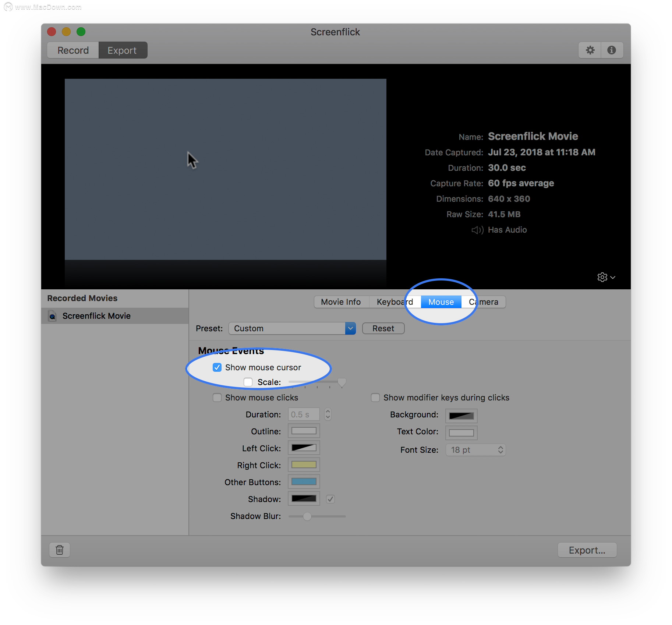Click the Screenflick Movie name text
The width and height of the screenshot is (672, 625).
point(533,137)
